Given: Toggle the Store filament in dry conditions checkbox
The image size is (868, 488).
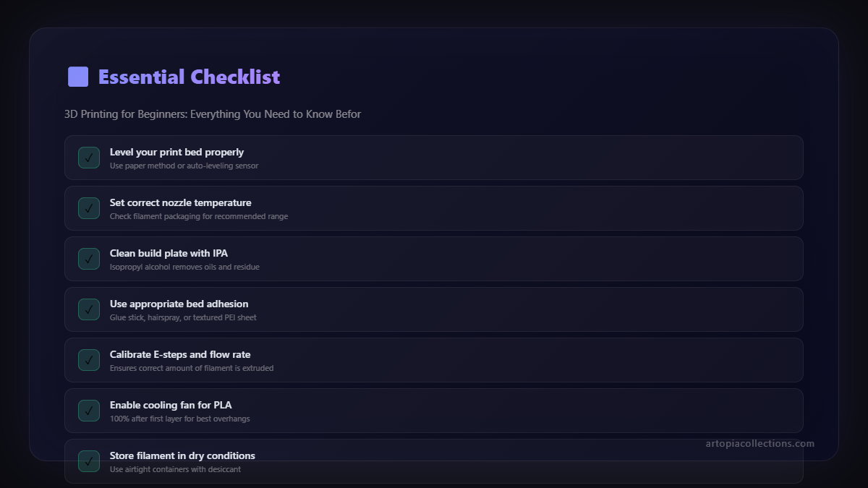Looking at the screenshot, I should 89,461.
